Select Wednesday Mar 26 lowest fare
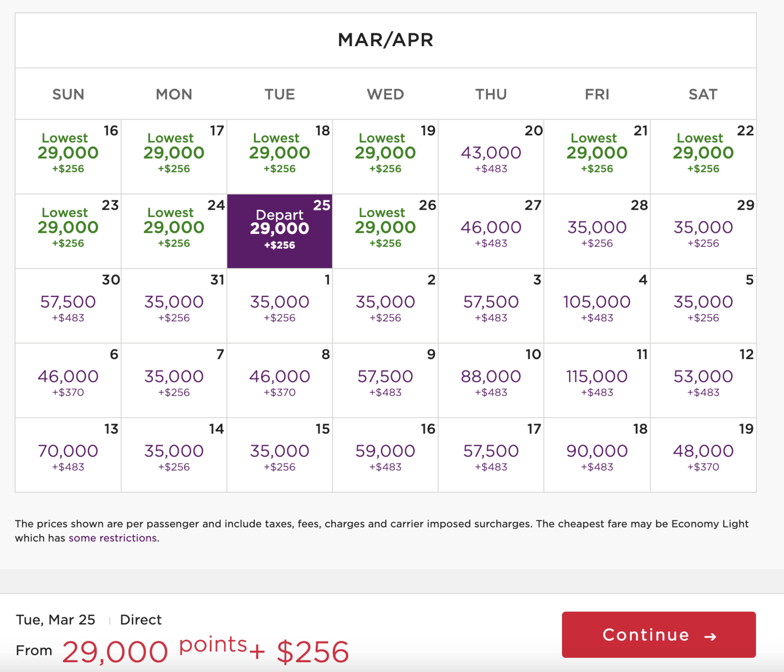Image resolution: width=784 pixels, height=672 pixels. pyautogui.click(x=385, y=229)
